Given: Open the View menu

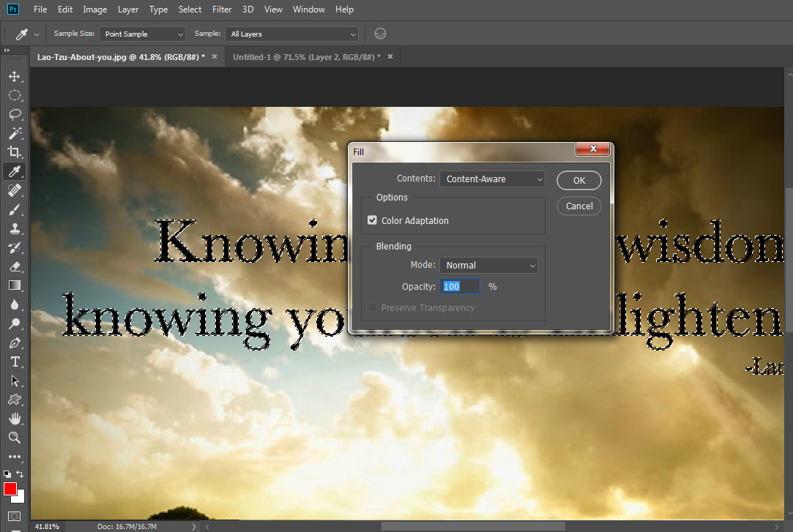Looking at the screenshot, I should click(273, 10).
